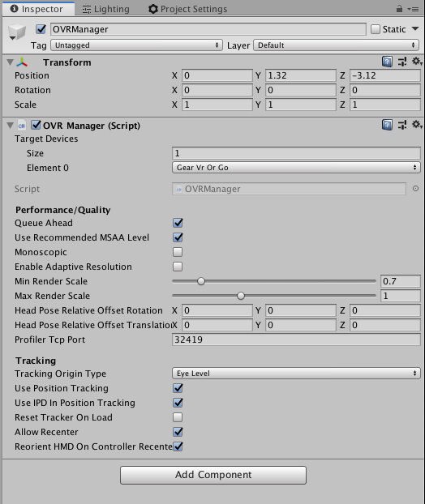Open Element 0 dropdown Gear Vr Or Go
Viewport: 425px width, 504px height.
(296, 168)
